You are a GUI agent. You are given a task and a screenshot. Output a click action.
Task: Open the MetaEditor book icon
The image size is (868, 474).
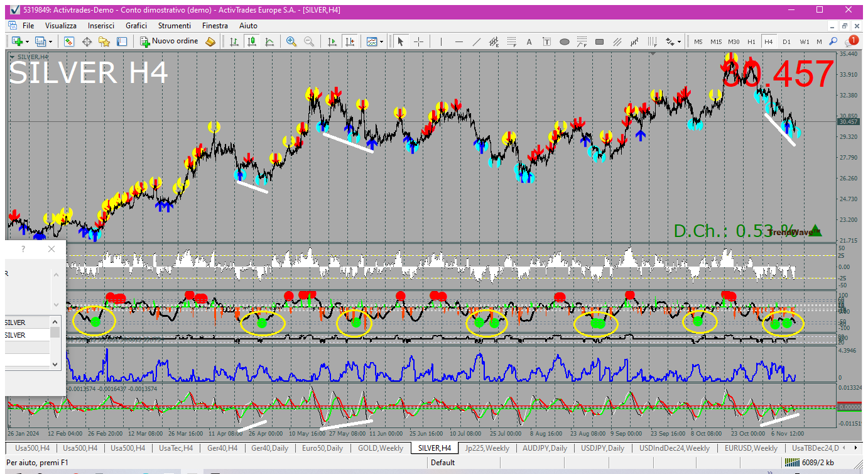tap(210, 41)
